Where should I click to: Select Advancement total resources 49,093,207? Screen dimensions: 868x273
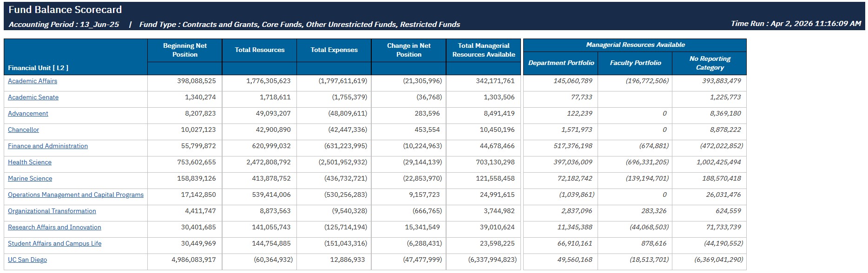(x=273, y=113)
